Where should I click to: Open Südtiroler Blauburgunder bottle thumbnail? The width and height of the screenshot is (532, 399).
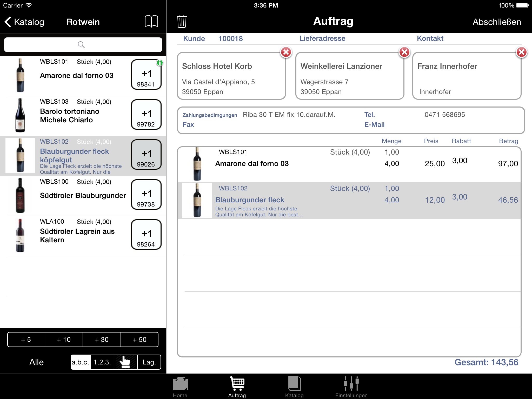(x=20, y=195)
